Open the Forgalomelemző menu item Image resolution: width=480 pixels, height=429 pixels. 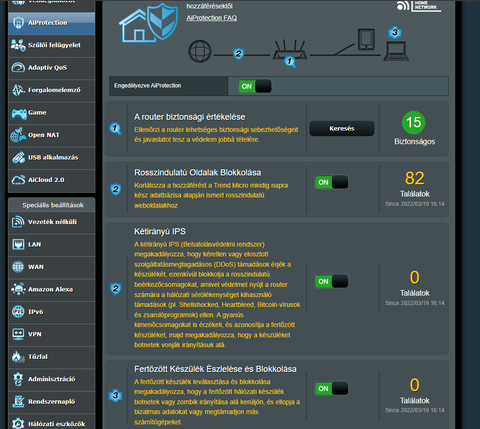52,90
